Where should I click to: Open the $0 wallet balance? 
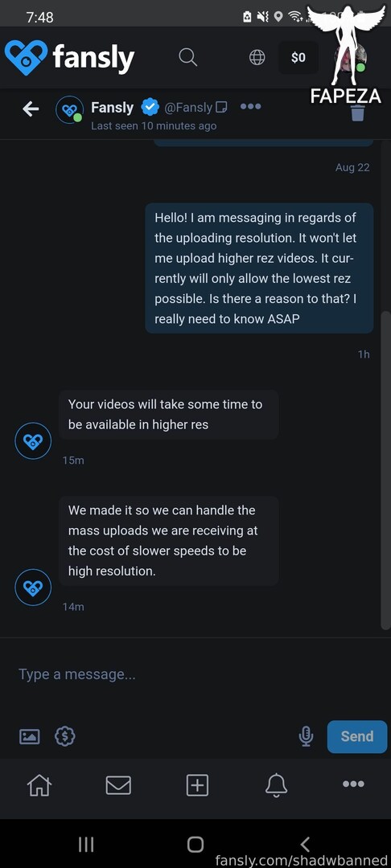(298, 58)
